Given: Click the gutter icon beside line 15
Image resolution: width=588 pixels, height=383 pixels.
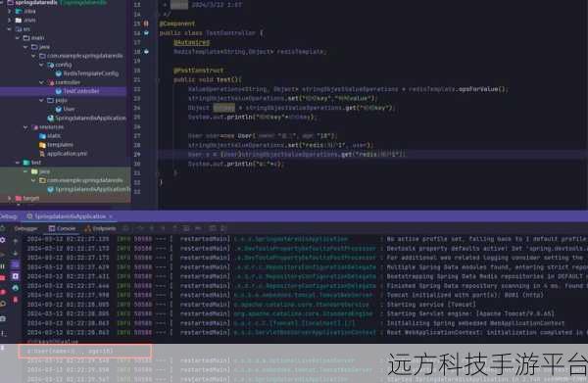Looking at the screenshot, I should point(146,24).
